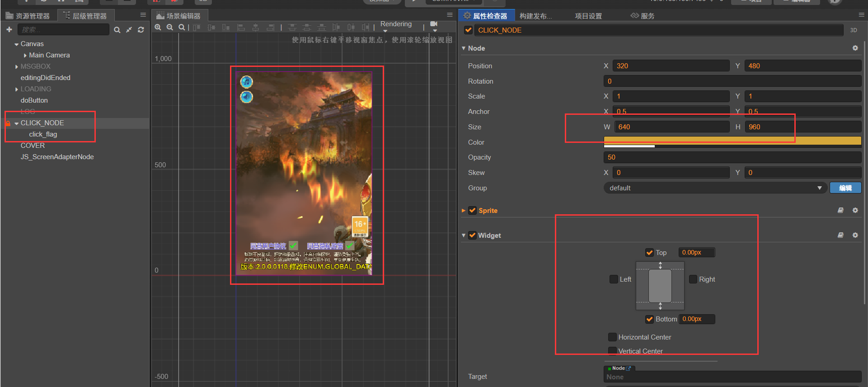Click the distribute top edges icon
This screenshot has width=868, height=387.
click(292, 28)
